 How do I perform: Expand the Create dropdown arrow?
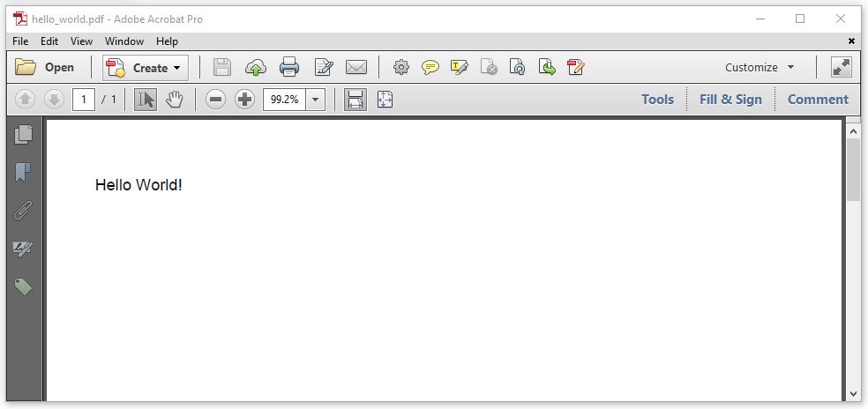click(x=177, y=68)
